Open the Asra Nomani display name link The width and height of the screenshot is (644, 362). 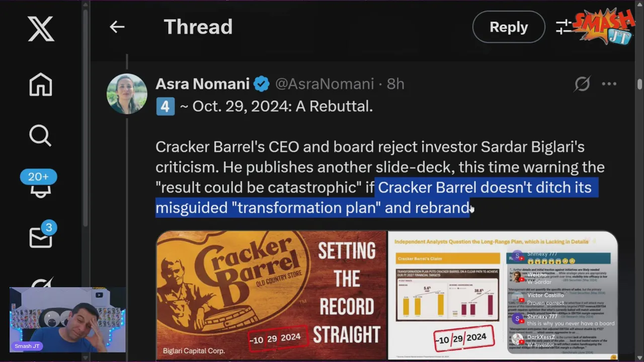tap(202, 84)
